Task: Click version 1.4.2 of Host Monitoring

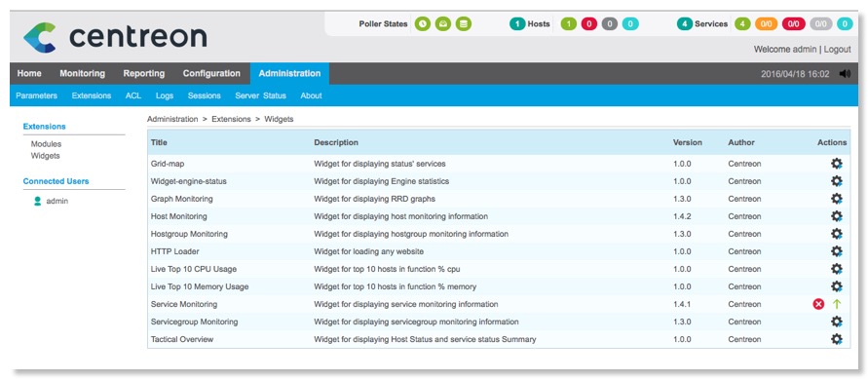Action: point(682,216)
